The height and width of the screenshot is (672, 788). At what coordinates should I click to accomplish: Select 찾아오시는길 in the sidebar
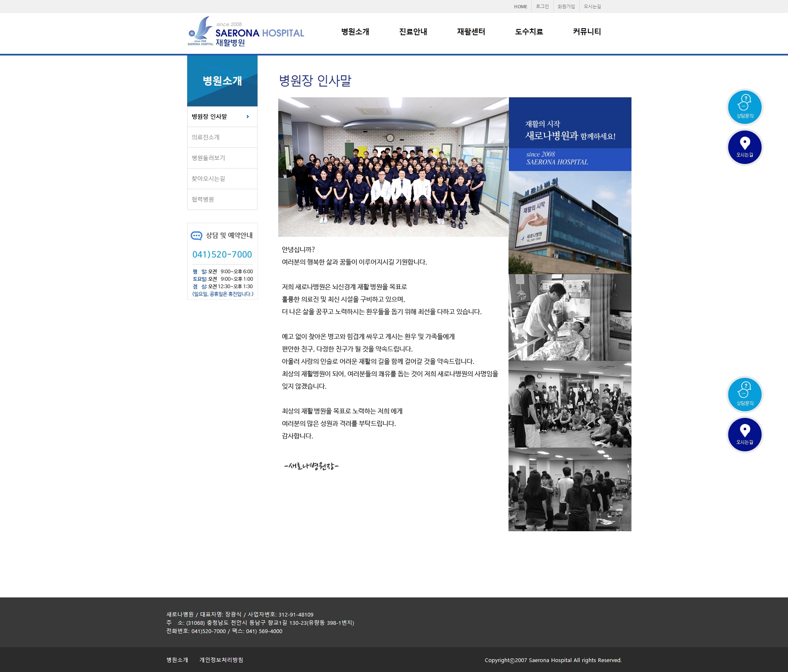tap(222, 179)
